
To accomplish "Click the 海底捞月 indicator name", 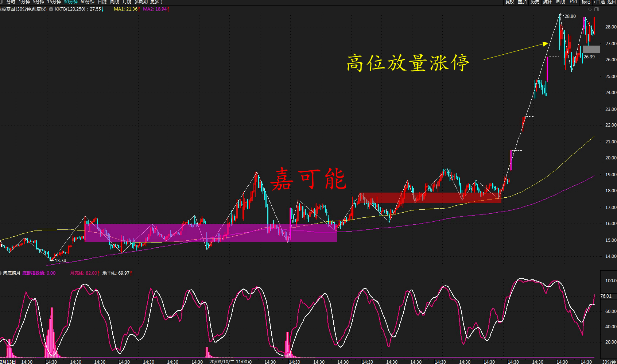I will (12, 273).
